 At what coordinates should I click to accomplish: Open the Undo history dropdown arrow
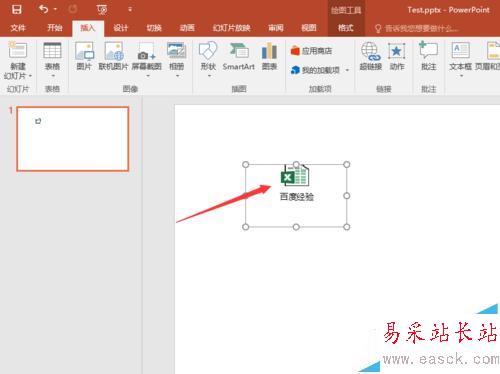coord(55,9)
